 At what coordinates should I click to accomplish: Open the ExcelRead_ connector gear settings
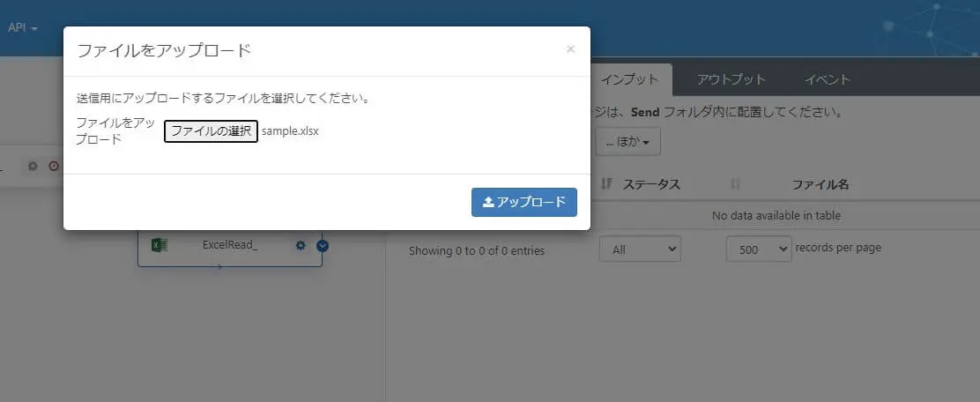point(301,246)
